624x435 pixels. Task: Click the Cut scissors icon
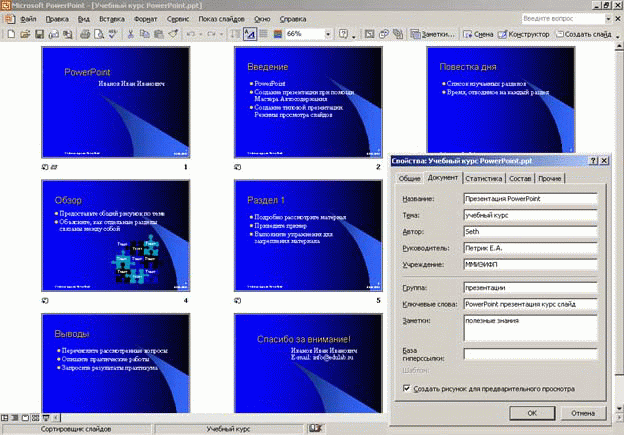(x=130, y=34)
